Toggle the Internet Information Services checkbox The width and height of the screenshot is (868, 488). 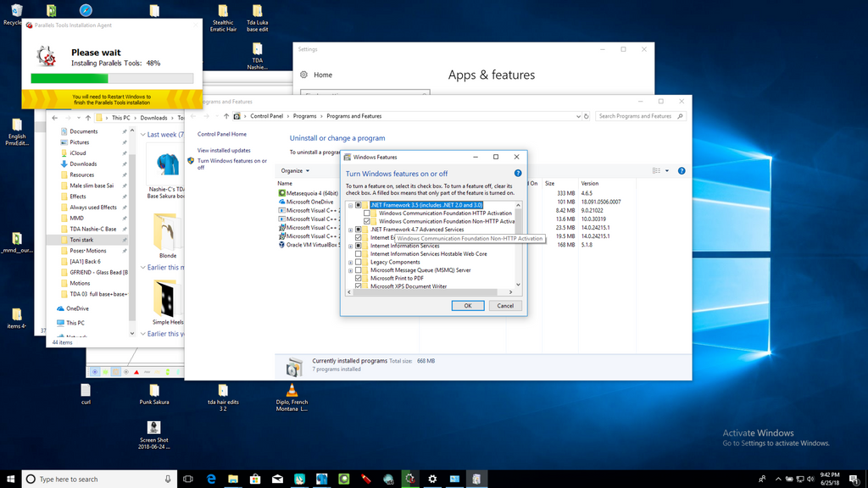pos(359,246)
